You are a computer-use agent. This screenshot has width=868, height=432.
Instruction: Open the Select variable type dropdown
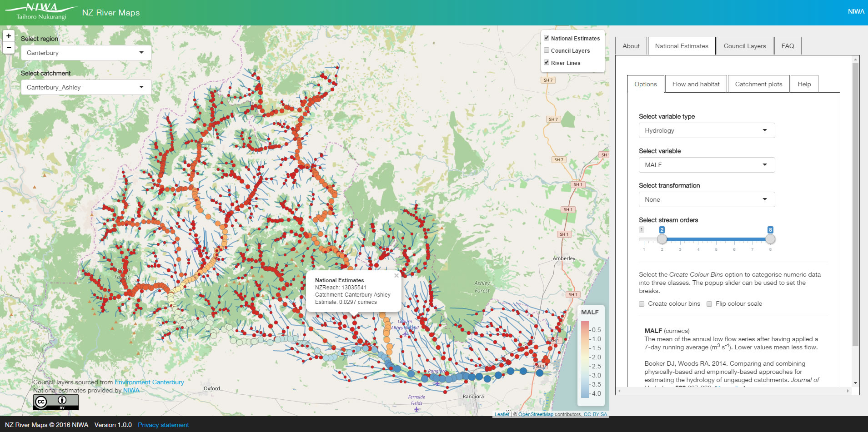[x=706, y=130]
